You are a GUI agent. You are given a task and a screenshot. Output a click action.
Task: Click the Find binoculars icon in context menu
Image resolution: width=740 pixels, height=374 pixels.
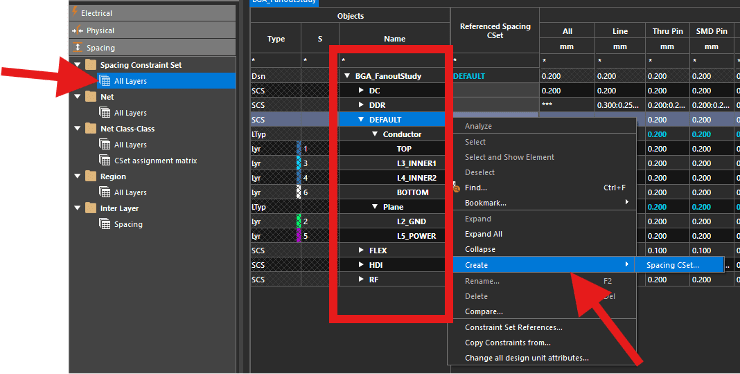[x=456, y=187]
